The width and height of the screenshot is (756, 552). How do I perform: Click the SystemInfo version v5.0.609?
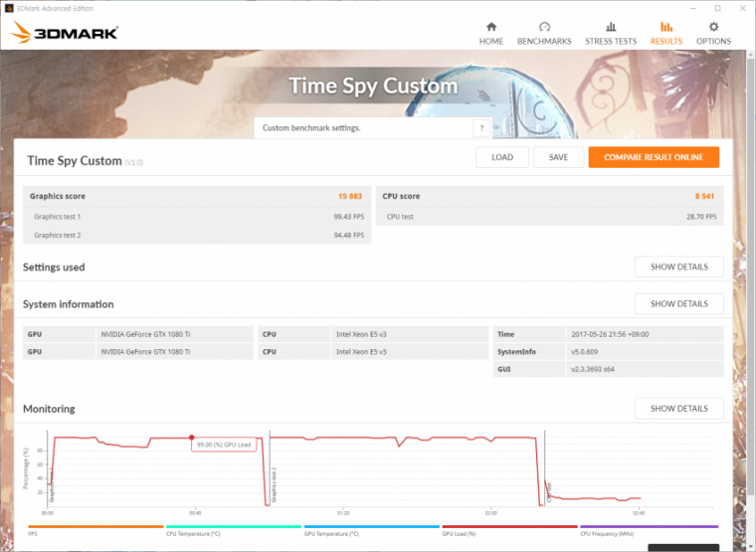(x=584, y=351)
